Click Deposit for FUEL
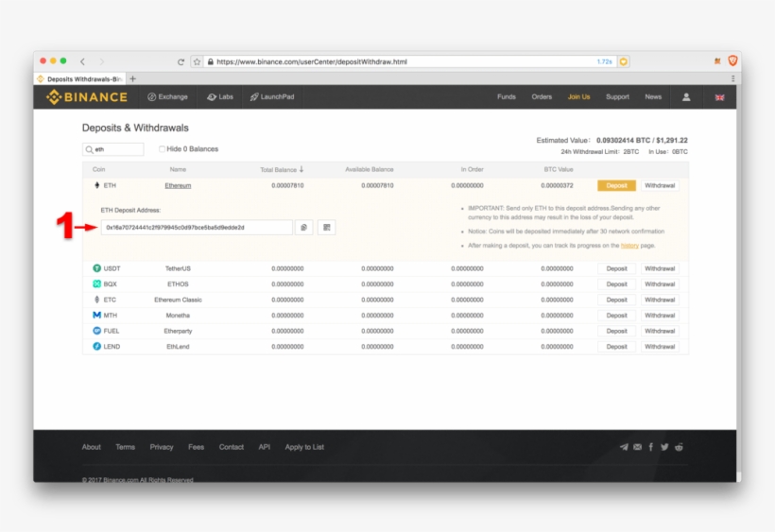The image size is (775, 532). coord(616,331)
